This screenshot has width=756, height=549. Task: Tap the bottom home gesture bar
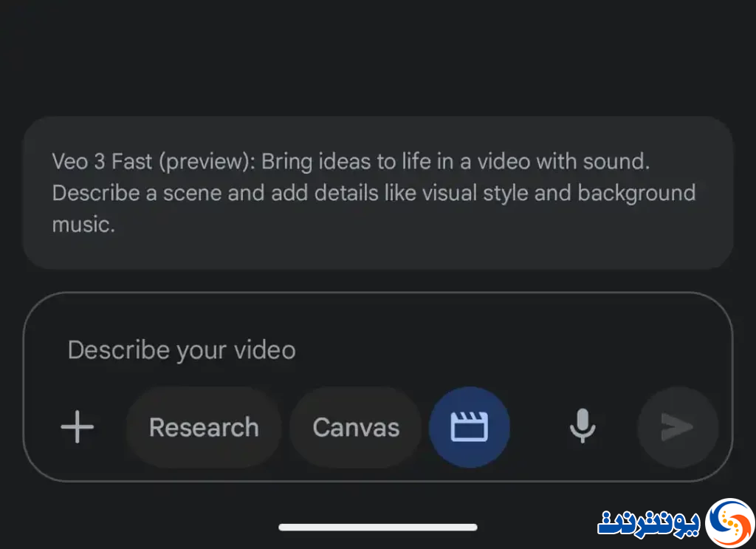point(378,528)
